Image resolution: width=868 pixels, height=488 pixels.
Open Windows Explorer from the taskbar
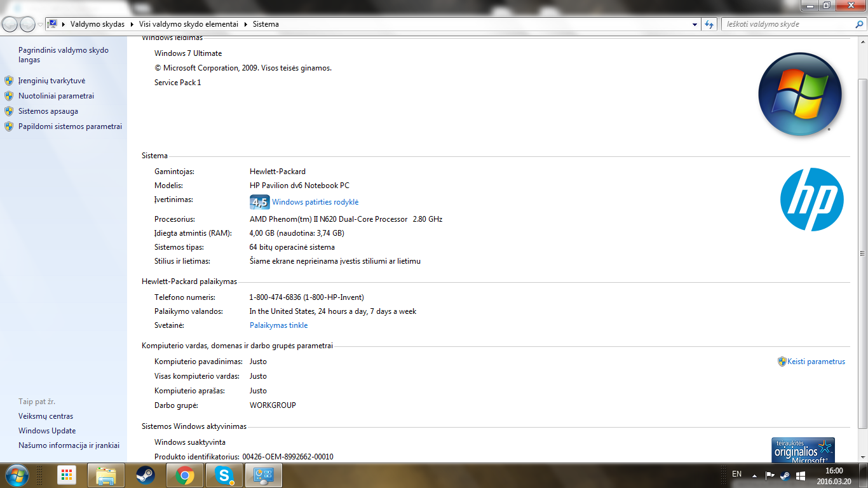click(106, 475)
